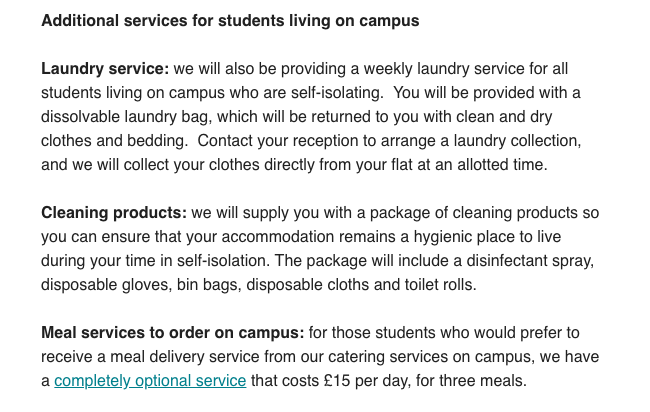Click the phrase for three meals
Screen dimensions: 650x412
pyautogui.click(x=471, y=381)
